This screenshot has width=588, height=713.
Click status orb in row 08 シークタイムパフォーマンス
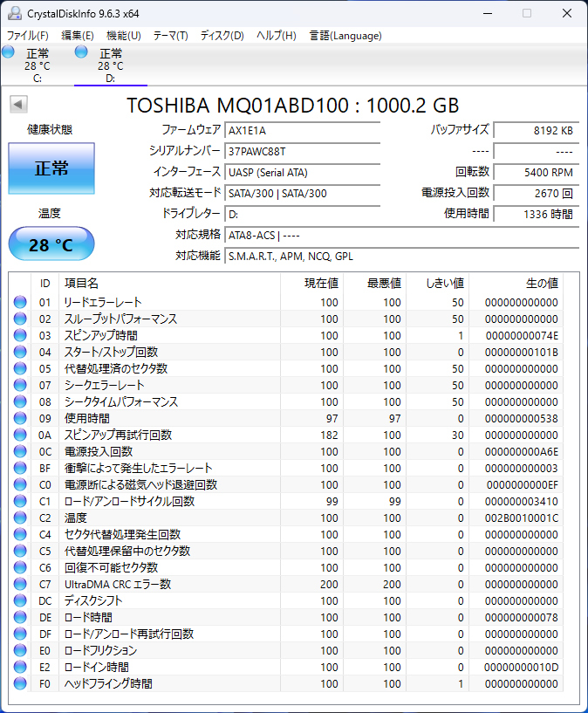coord(20,401)
